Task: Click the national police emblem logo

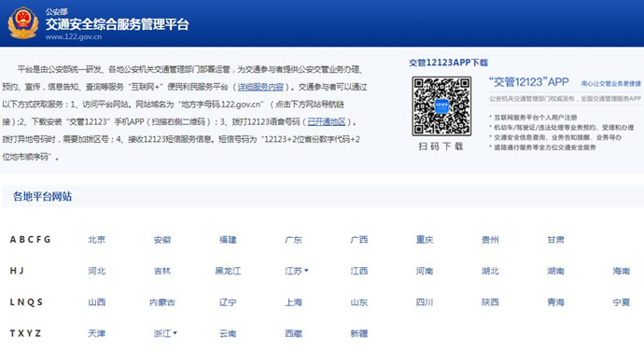Action: tap(23, 23)
